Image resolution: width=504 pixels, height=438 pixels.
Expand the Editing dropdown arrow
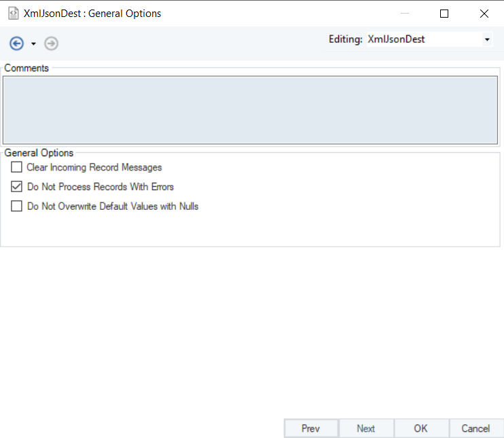487,39
